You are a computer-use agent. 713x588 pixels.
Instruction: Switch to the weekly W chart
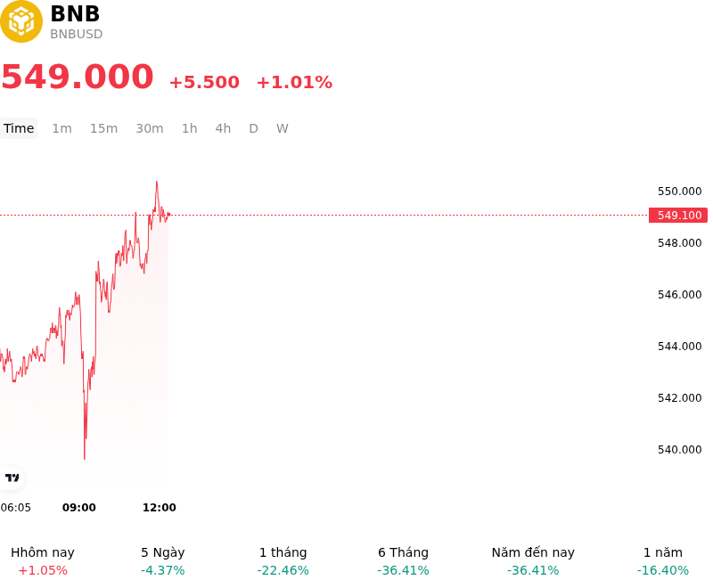coord(282,128)
